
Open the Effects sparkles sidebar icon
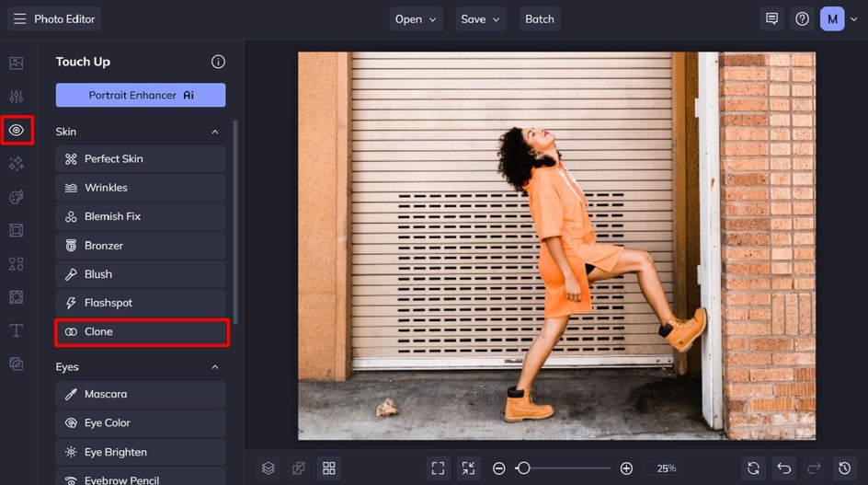pos(16,164)
